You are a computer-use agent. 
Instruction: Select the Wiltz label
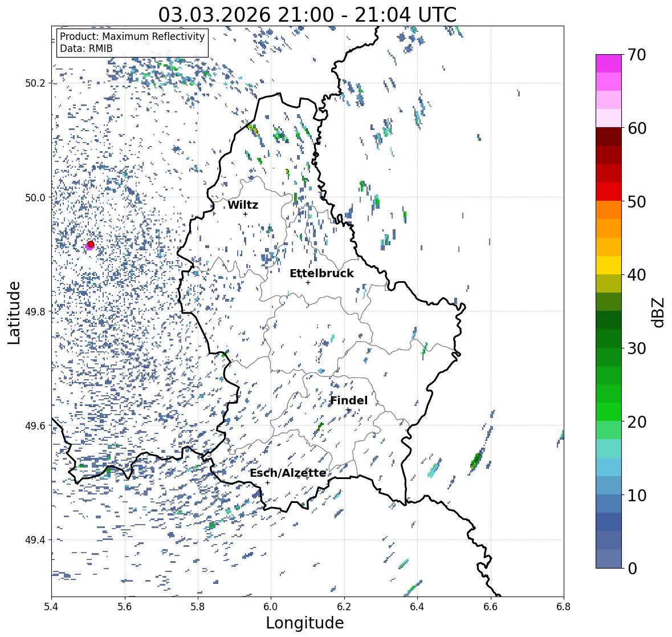coord(243,205)
